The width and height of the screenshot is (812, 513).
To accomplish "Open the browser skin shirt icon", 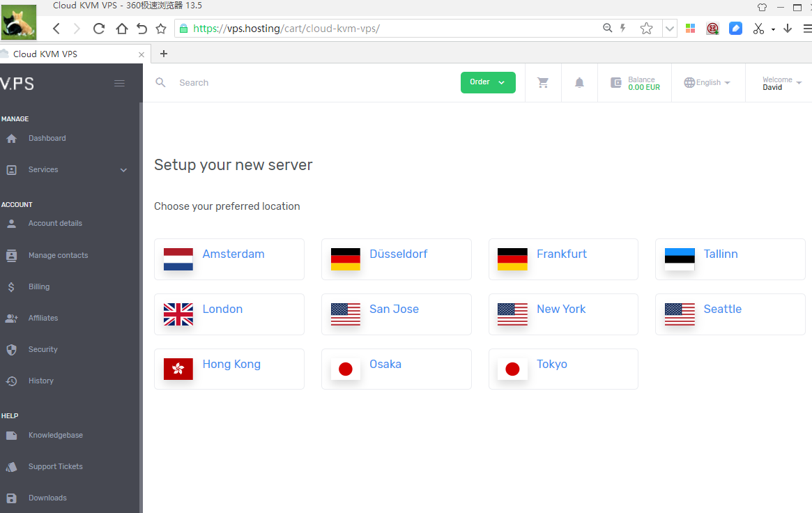I will coord(762,7).
